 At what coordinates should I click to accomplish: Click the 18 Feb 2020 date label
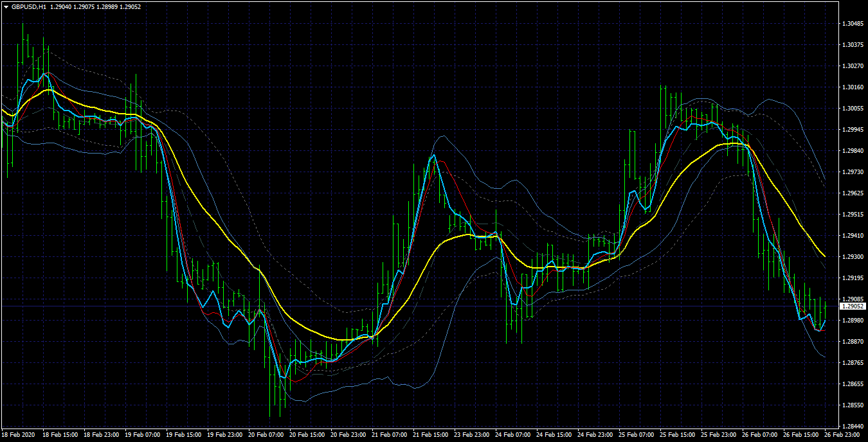19,435
